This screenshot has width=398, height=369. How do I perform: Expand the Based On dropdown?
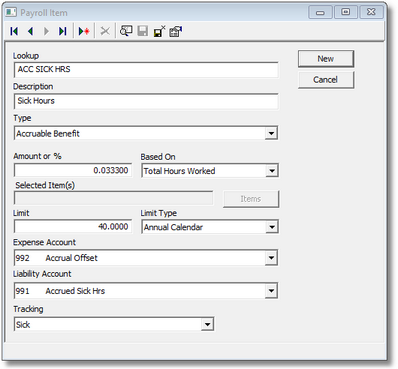272,171
